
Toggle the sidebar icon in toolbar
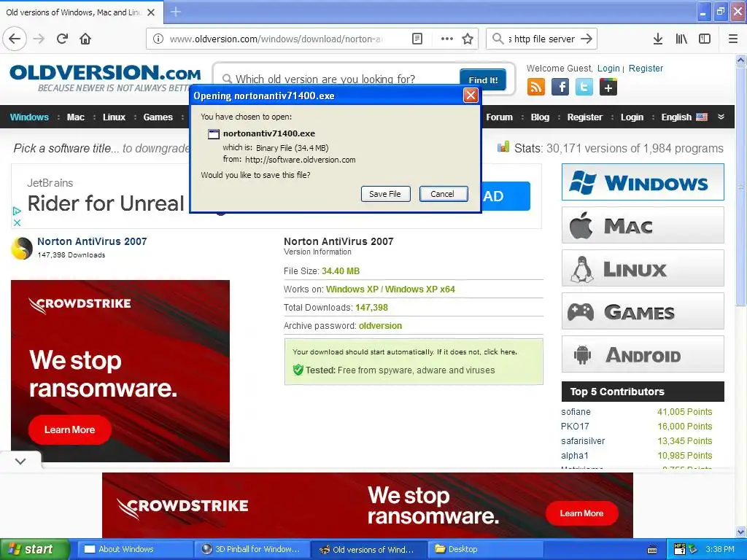click(x=705, y=39)
